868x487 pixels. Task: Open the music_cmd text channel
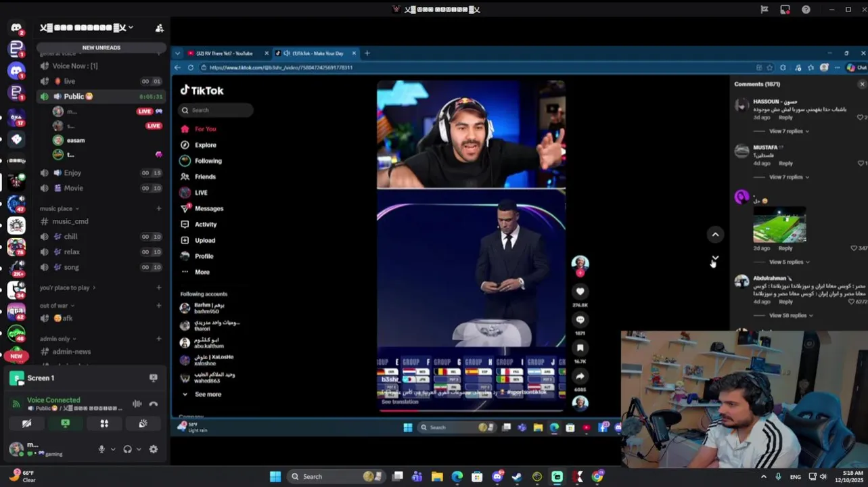(x=70, y=221)
